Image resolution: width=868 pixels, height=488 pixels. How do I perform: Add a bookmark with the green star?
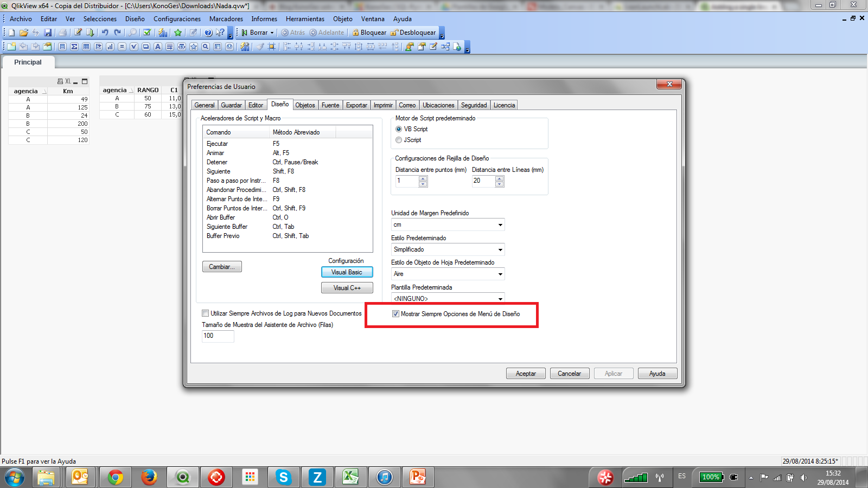pos(178,33)
